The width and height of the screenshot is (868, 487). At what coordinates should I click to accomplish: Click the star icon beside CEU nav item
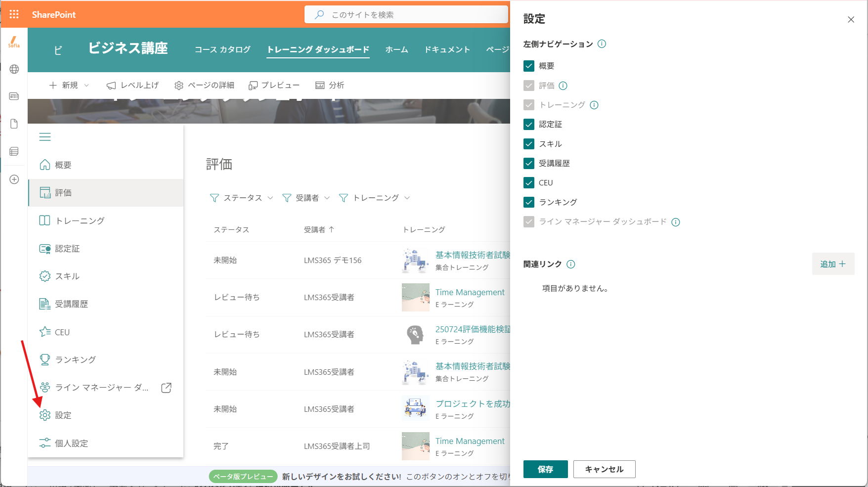point(45,332)
